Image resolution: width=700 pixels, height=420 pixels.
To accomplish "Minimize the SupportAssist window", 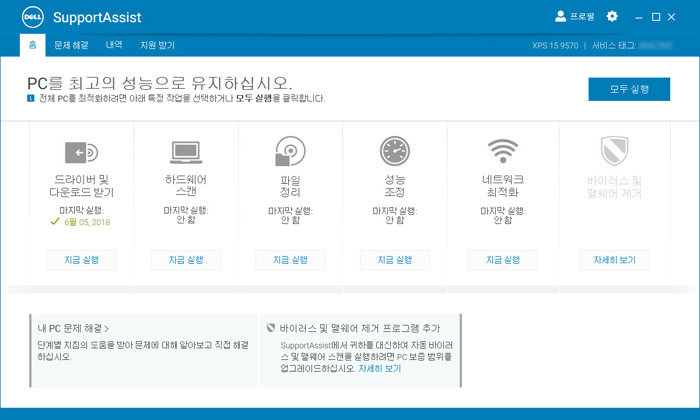I will [x=639, y=17].
